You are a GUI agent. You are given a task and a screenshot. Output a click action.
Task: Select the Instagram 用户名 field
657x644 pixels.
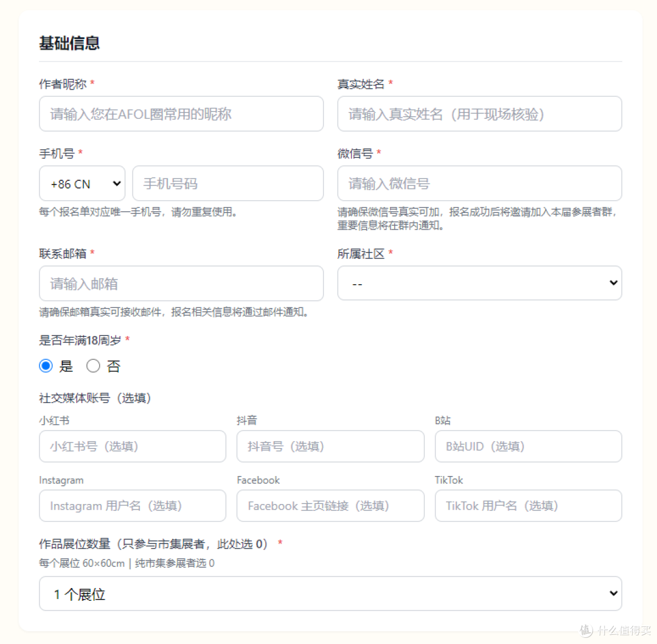[x=133, y=506]
